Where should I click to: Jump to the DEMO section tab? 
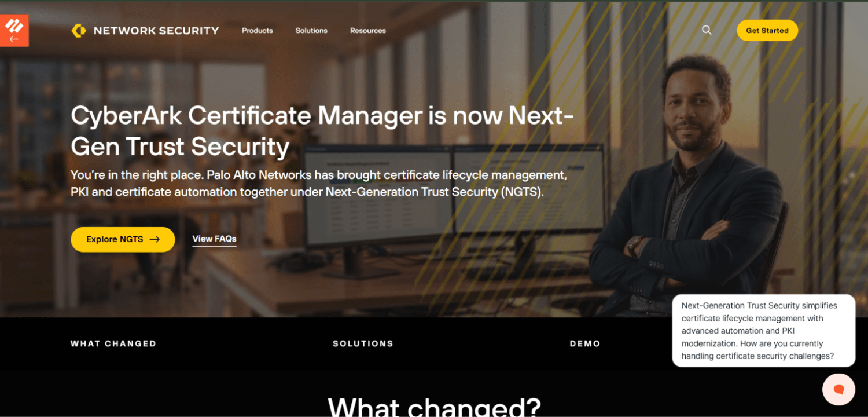[585, 343]
